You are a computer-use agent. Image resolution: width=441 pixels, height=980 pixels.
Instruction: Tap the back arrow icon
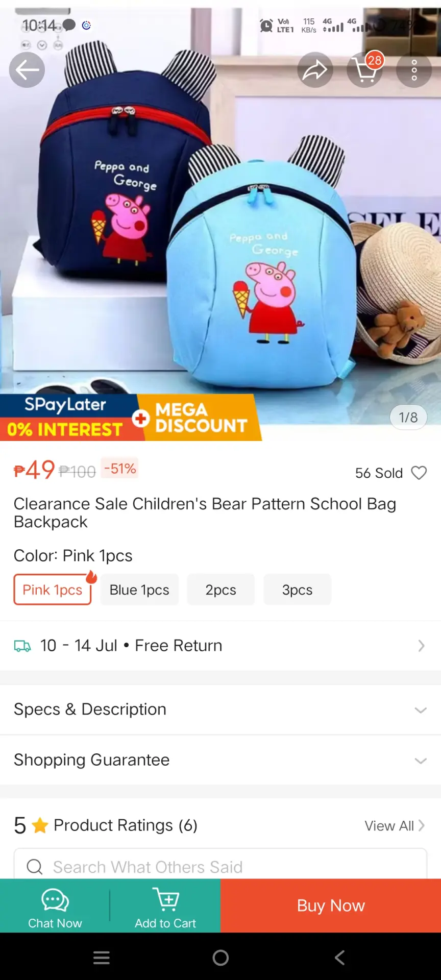(x=27, y=70)
